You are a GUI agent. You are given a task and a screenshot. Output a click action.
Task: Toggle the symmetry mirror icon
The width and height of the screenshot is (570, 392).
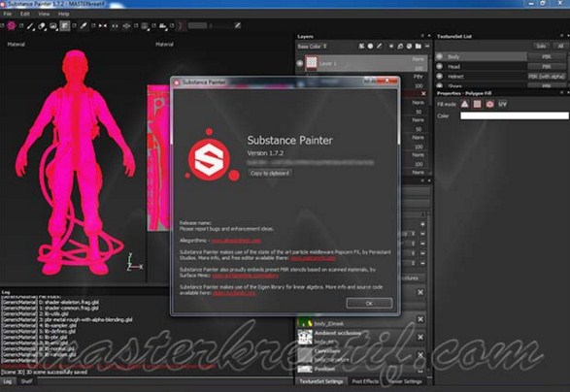103,26
